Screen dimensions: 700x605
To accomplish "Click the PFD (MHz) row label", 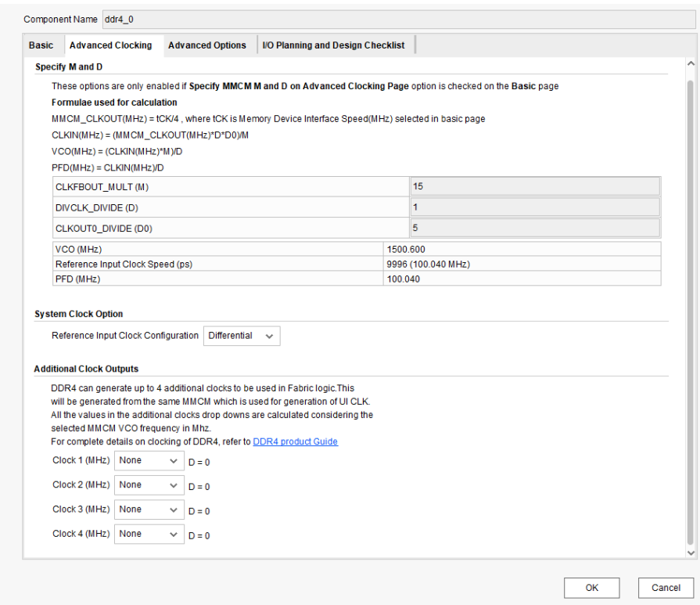I will [x=77, y=279].
